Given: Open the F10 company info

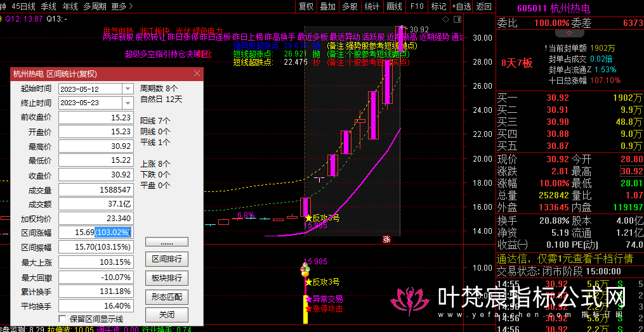Looking at the screenshot, I should 417,6.
